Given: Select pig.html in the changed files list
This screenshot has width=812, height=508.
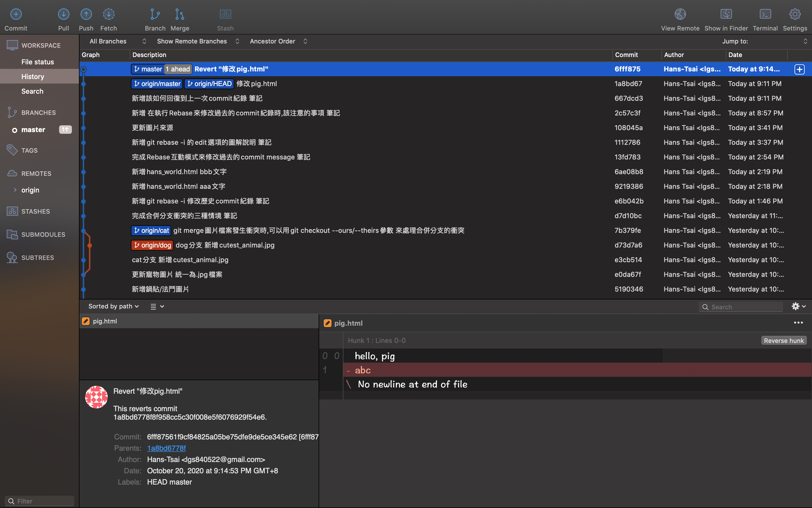Looking at the screenshot, I should [199, 321].
